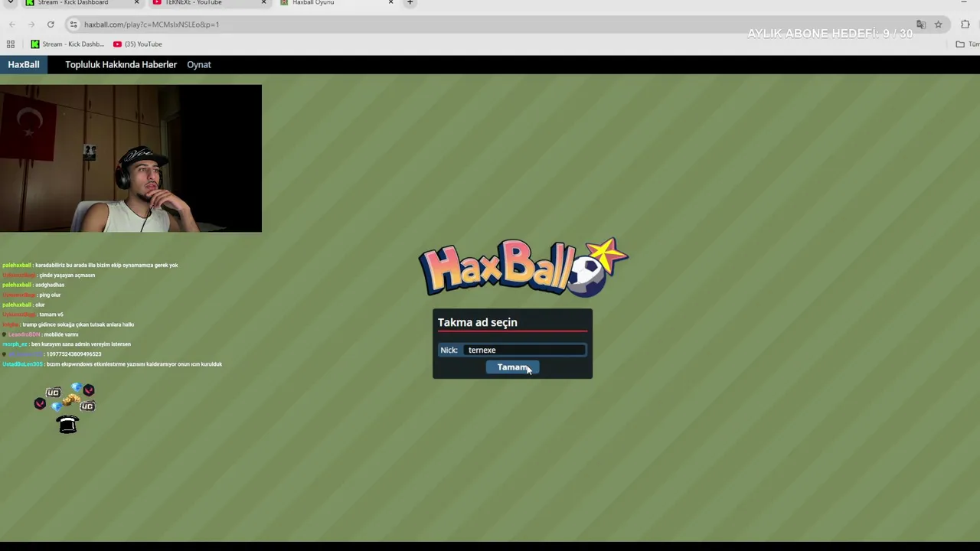This screenshot has height=551, width=980.
Task: Click the chat message "mobilde varmı"
Action: 61,334
